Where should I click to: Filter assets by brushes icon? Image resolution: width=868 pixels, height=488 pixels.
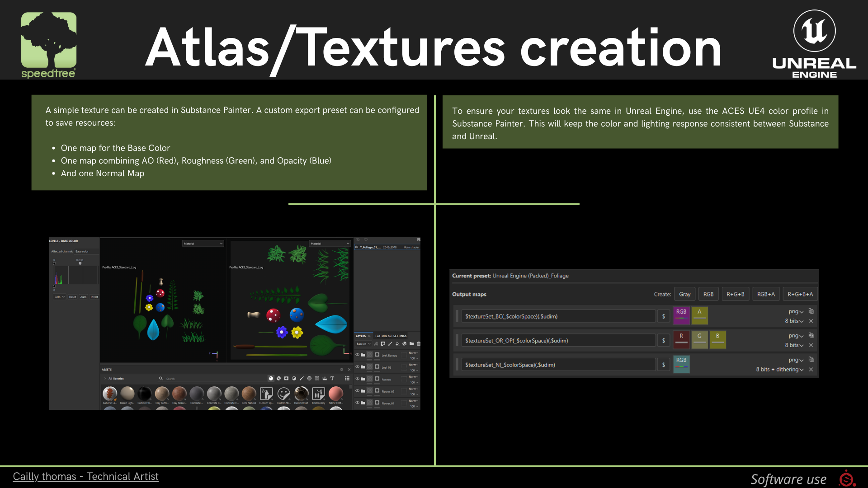click(x=302, y=378)
